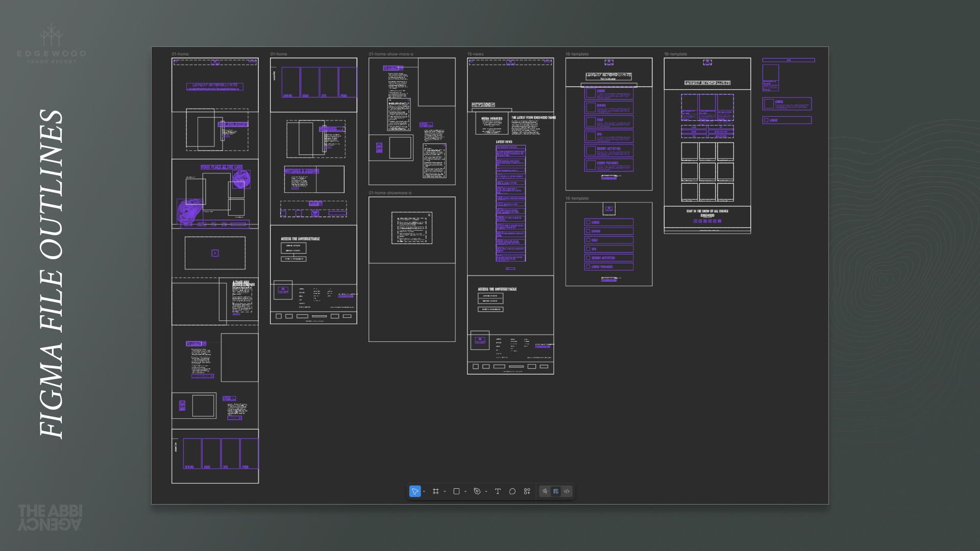Select the 01-home-showmore-b frame label

[390, 193]
